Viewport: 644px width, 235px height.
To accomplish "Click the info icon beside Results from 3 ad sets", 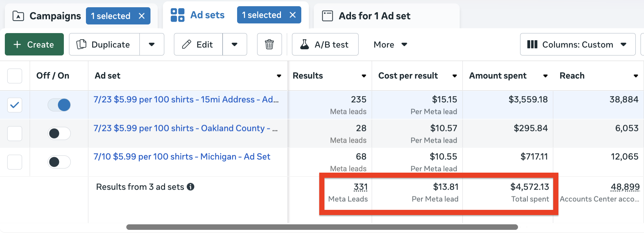I will pos(191,187).
